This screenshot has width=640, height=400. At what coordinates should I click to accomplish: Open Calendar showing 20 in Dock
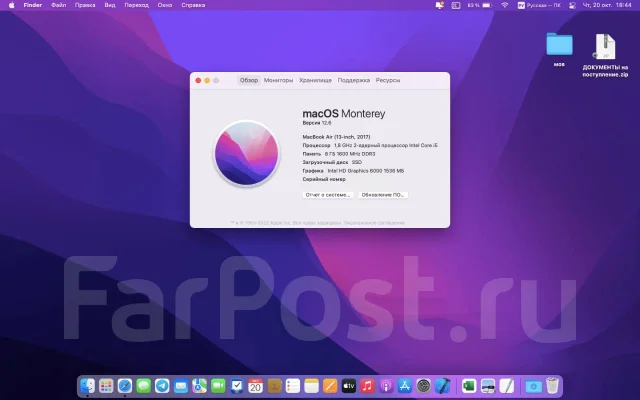click(x=256, y=386)
